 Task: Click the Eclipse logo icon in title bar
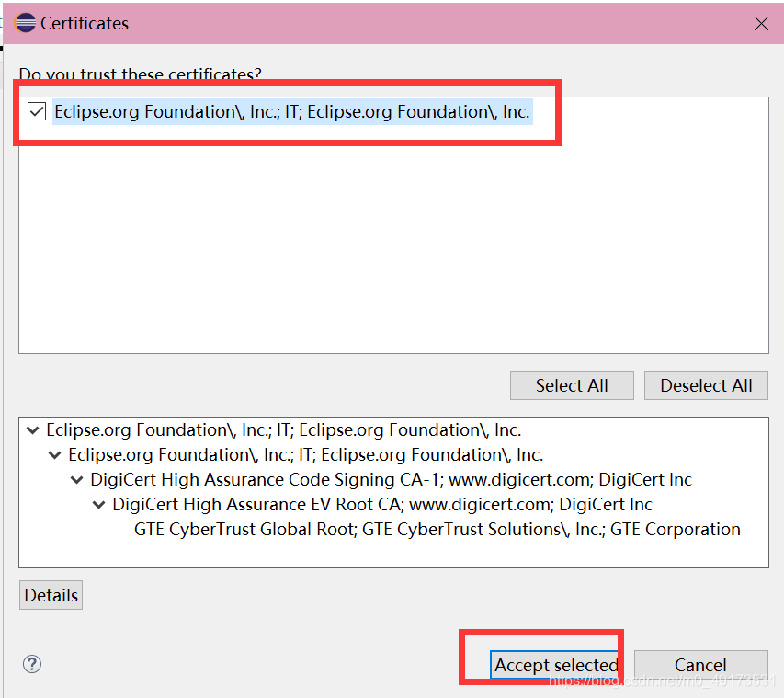(x=25, y=23)
